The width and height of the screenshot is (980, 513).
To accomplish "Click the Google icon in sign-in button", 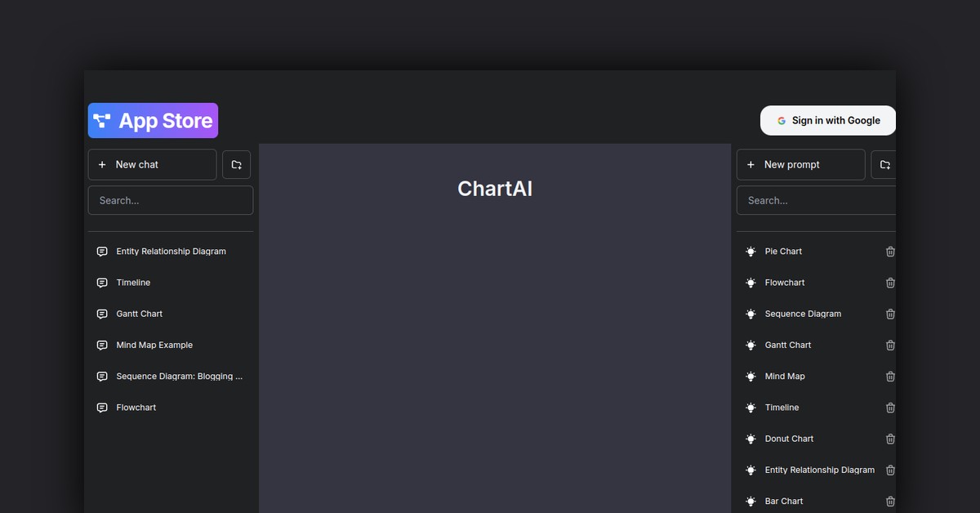I will pyautogui.click(x=782, y=120).
